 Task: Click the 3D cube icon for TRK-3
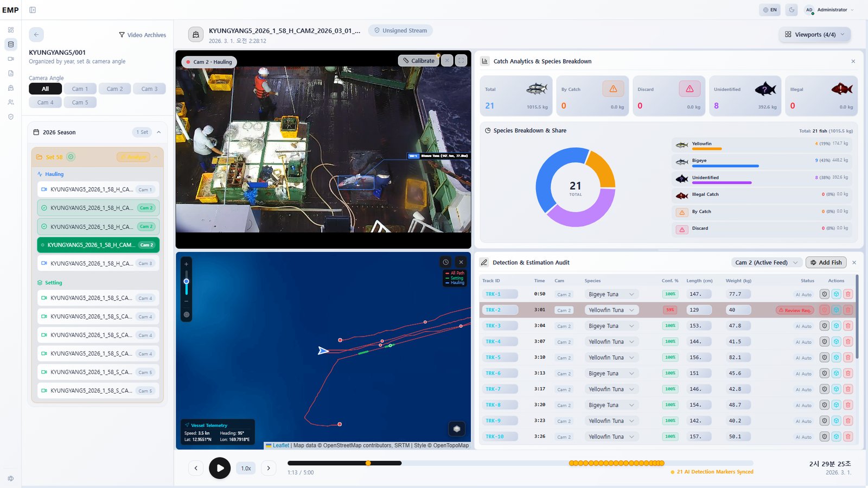tap(836, 326)
